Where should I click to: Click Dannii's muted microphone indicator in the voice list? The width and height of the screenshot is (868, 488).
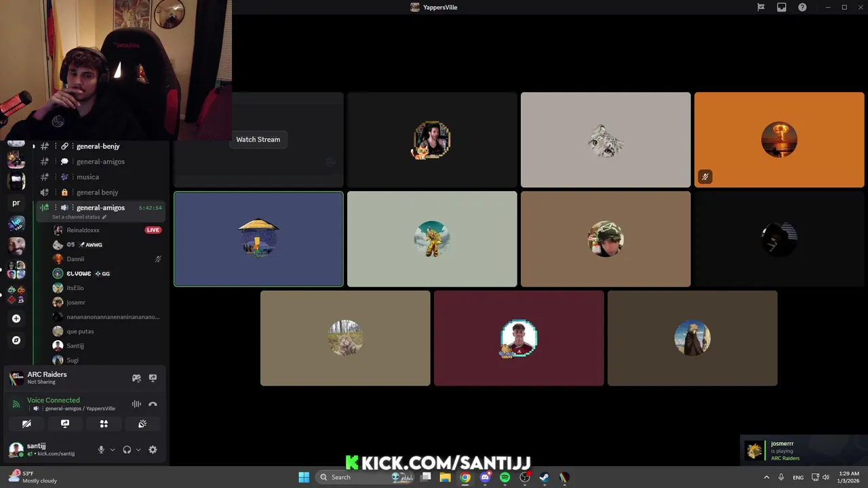(x=158, y=259)
